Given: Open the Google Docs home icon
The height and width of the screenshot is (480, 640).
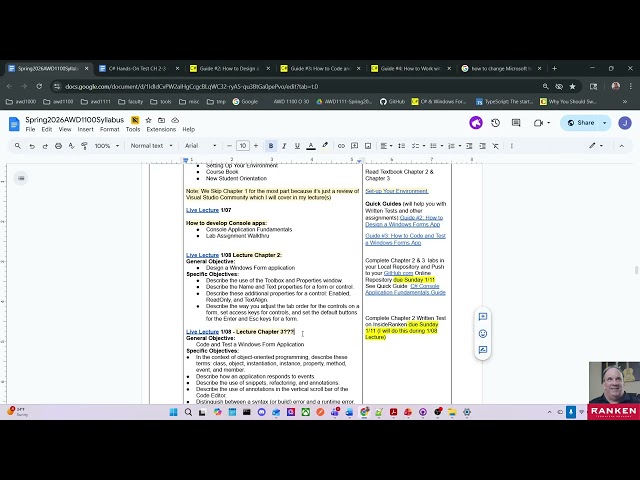Looking at the screenshot, I should [14, 124].
